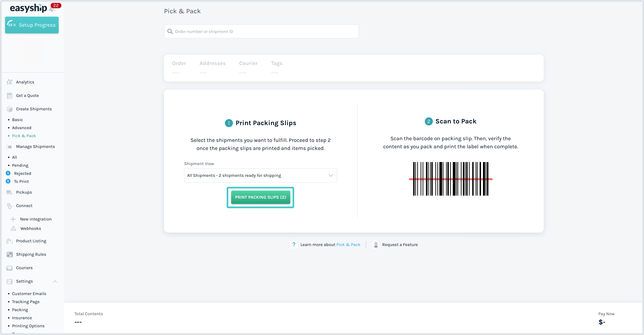Click the Shipment View dropdown arrow
The image size is (644, 335).
(x=331, y=175)
